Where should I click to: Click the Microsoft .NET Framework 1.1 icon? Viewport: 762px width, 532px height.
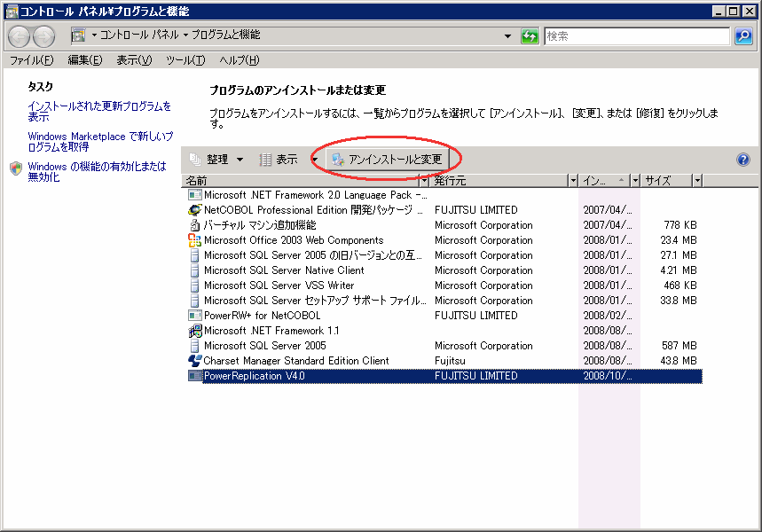click(x=194, y=331)
